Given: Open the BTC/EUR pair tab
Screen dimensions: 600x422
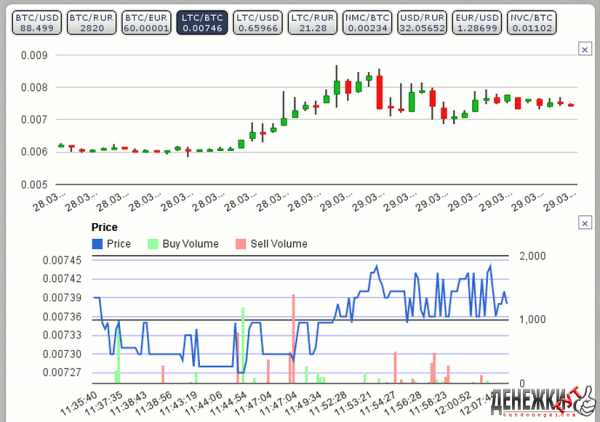Looking at the screenshot, I should [x=146, y=22].
